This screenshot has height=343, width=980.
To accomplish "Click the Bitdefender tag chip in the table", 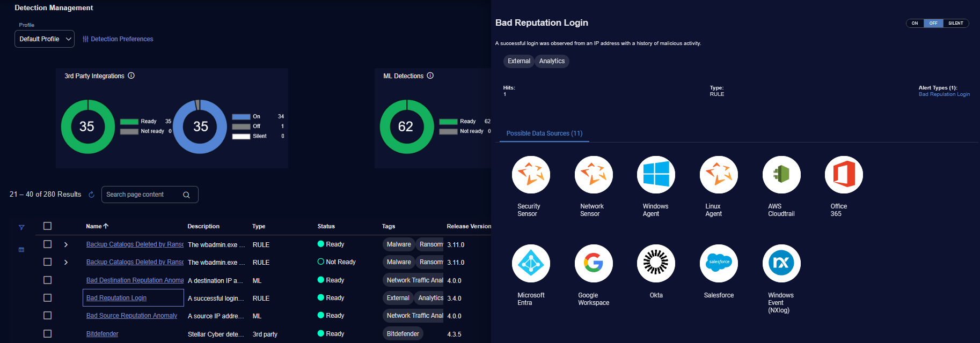I will click(403, 334).
